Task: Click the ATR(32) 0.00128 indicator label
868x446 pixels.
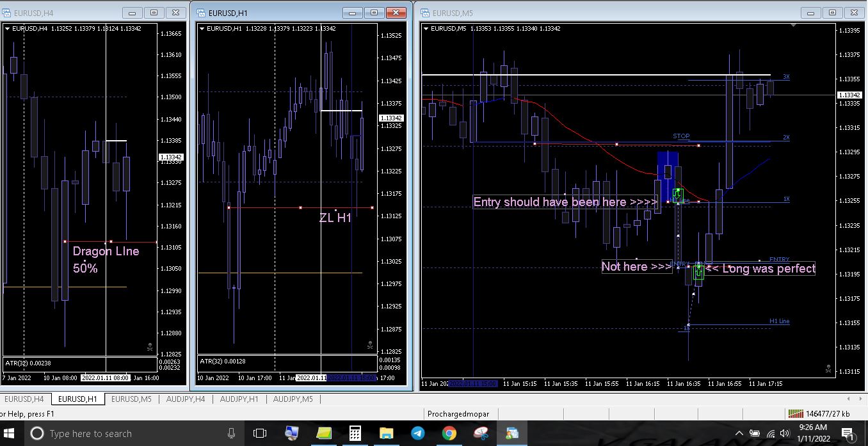Action: pyautogui.click(x=223, y=362)
